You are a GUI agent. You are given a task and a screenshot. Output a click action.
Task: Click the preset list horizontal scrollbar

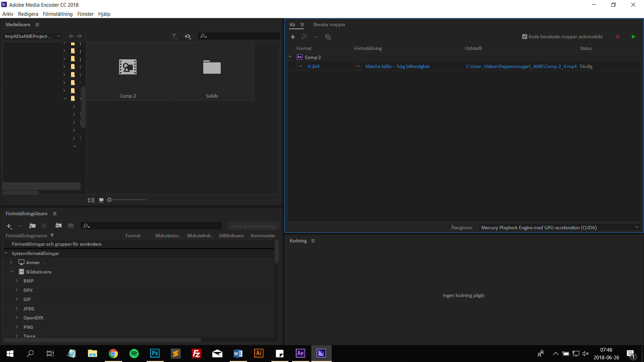[x=102, y=340]
